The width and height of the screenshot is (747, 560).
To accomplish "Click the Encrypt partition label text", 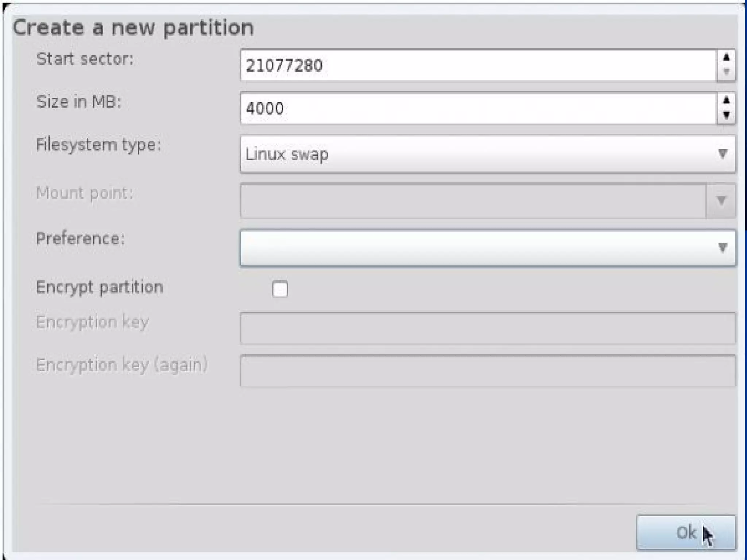I will tap(100, 287).
